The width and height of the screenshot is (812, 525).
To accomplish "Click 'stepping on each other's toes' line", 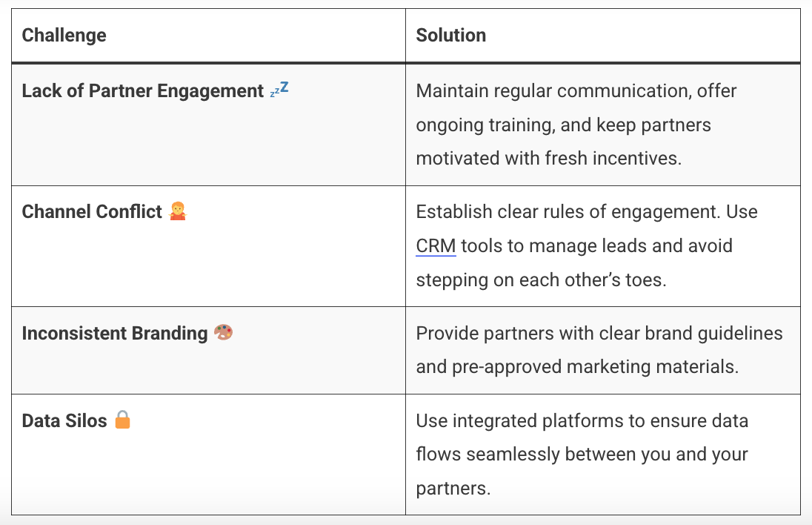I will (x=541, y=280).
